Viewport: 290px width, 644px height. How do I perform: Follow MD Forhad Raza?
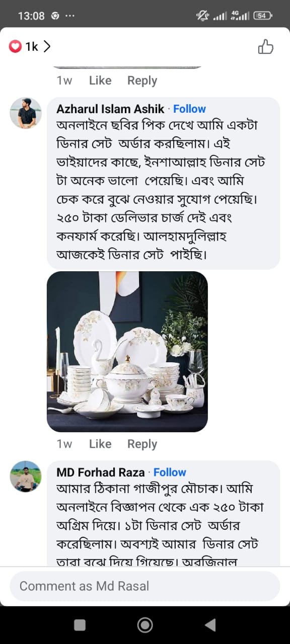[x=170, y=472]
